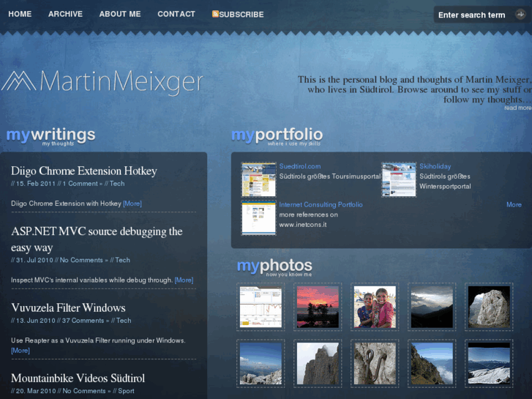Click the Sport category link
Viewport: 532px width, 399px height.
point(126,391)
